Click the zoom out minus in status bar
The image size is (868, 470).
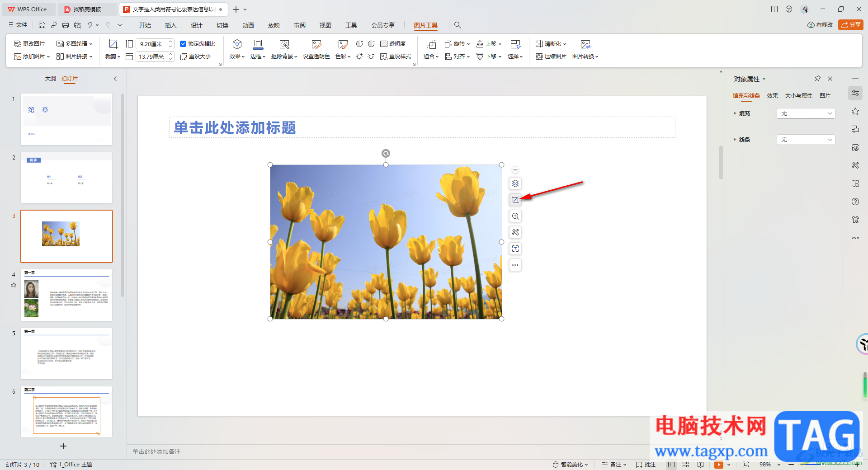tap(791, 465)
